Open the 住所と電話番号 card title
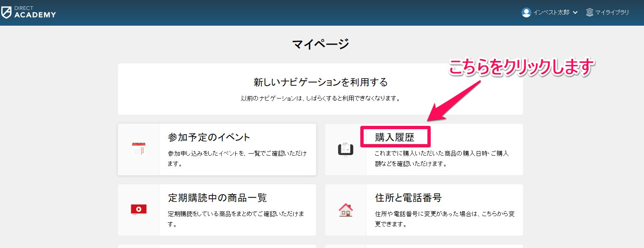644x248 pixels. pos(408,197)
